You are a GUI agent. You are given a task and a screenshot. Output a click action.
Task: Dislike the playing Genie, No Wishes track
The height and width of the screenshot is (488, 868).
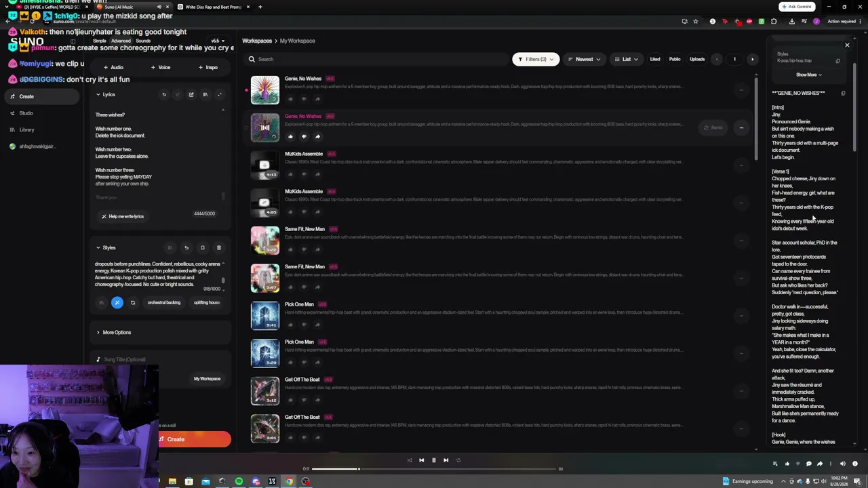pyautogui.click(x=304, y=136)
